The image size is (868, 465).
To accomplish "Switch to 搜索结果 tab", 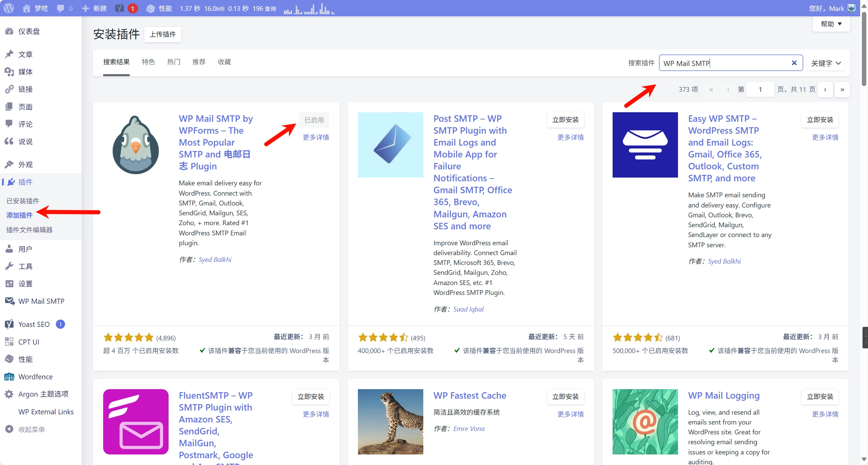I will 116,62.
